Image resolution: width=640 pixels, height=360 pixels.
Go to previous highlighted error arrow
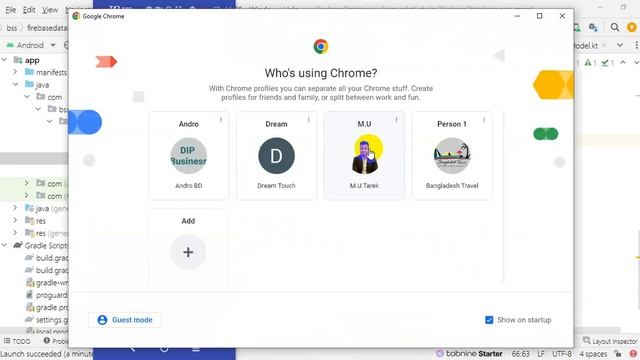[x=623, y=62]
